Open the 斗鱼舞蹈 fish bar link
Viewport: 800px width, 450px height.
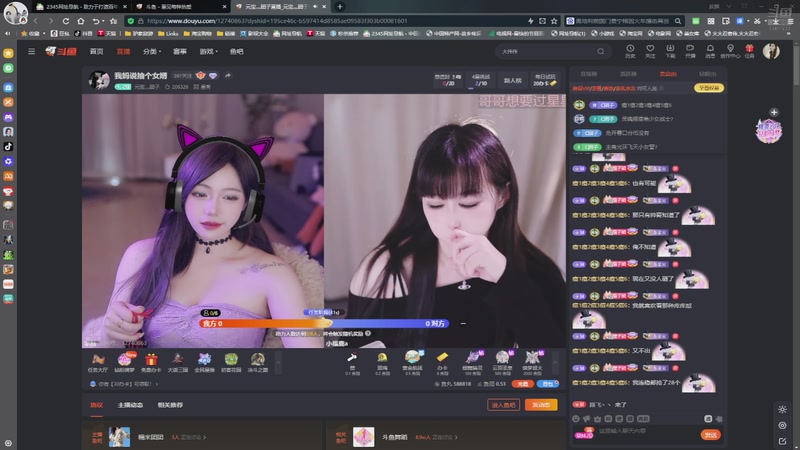(394, 437)
